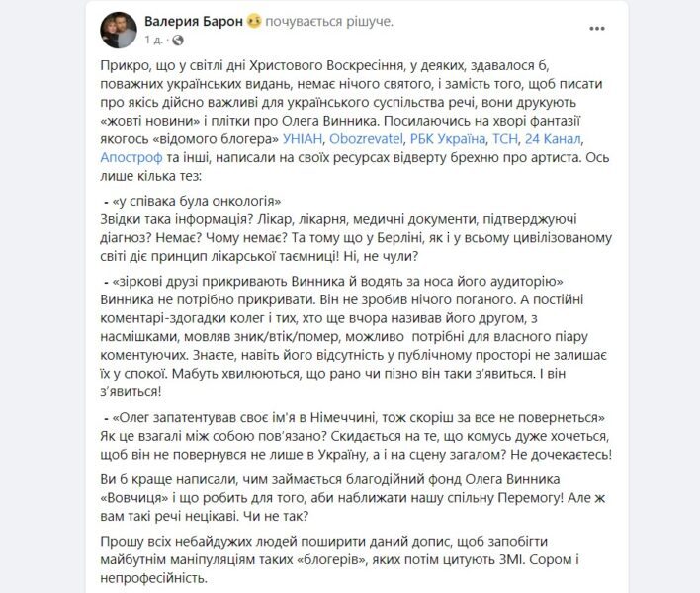Click the globe public-privacy icon
700x593 pixels.
pos(177,41)
